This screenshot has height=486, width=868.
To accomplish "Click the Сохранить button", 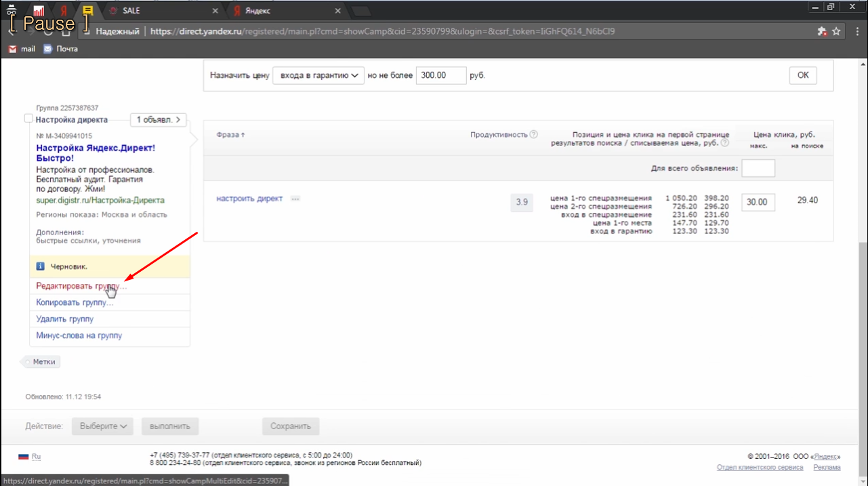I will click(x=291, y=426).
